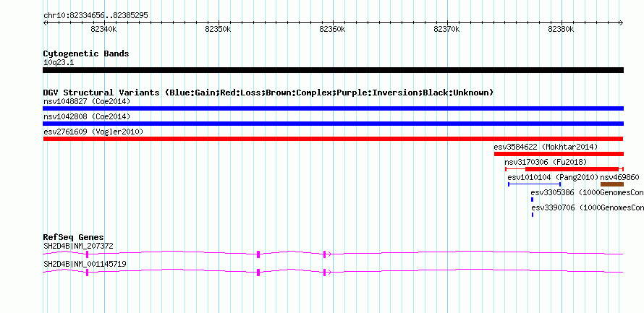Click the ruler's right end arrow
The image size is (644, 313).
622,23
